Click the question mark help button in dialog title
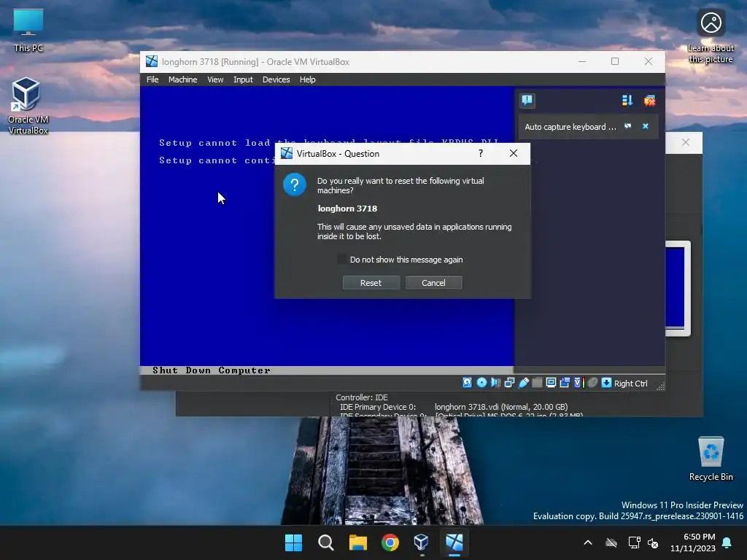This screenshot has height=560, width=747. coord(481,153)
